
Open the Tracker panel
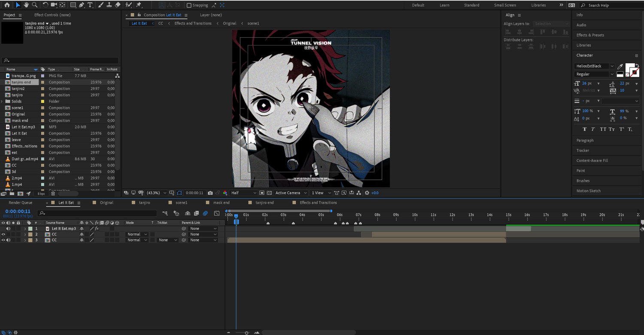[583, 151]
